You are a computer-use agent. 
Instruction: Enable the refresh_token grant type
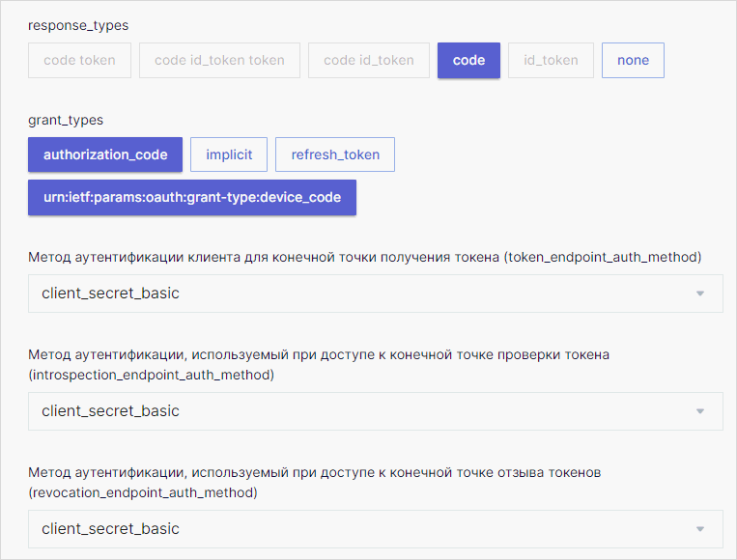[335, 154]
